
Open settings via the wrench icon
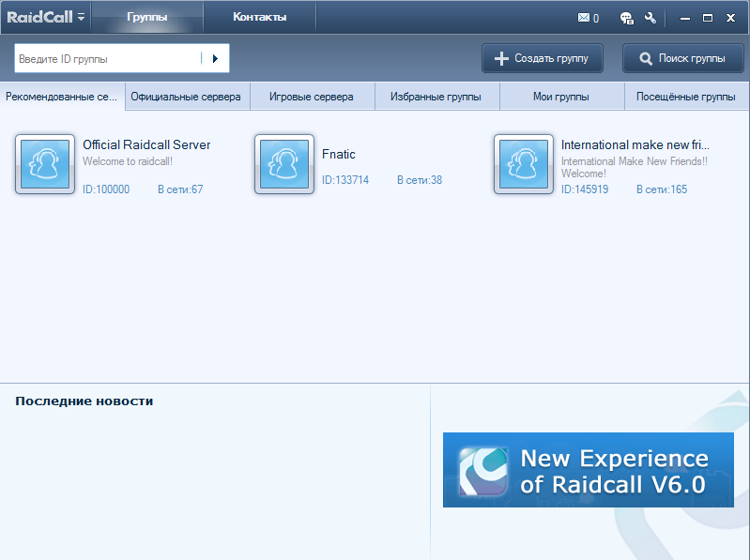pyautogui.click(x=651, y=18)
